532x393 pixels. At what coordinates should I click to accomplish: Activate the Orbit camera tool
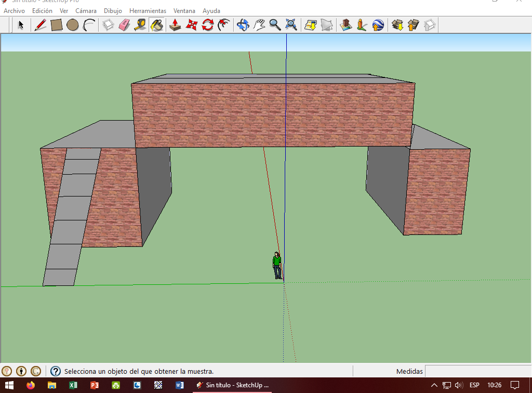tap(243, 25)
